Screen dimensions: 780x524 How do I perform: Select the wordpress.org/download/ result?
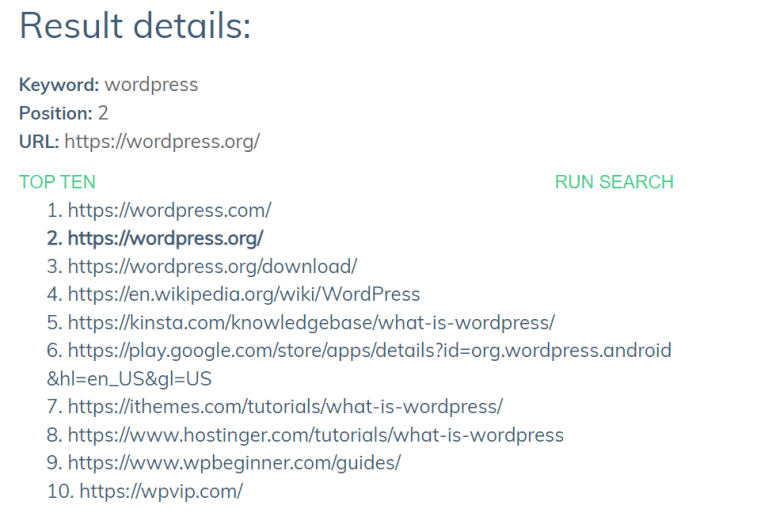[x=212, y=267]
